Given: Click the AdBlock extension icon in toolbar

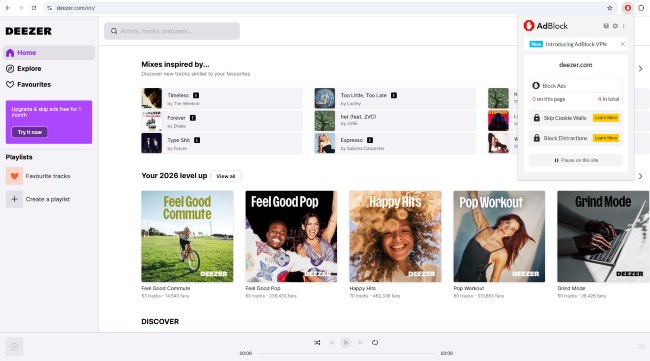Looking at the screenshot, I should pyautogui.click(x=628, y=8).
